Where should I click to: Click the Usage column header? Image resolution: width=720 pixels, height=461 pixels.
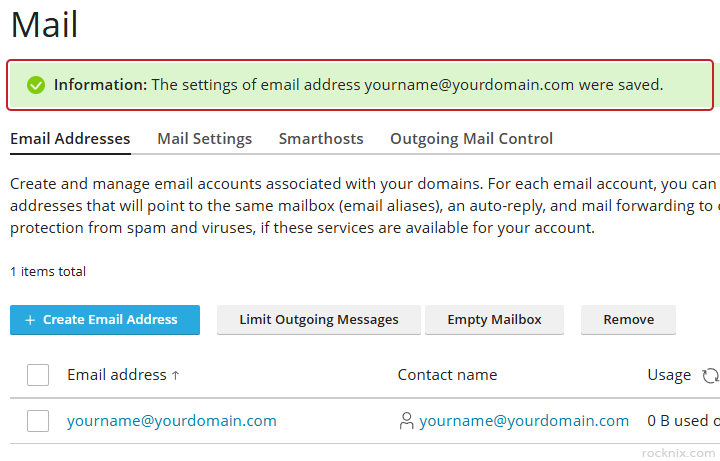669,375
